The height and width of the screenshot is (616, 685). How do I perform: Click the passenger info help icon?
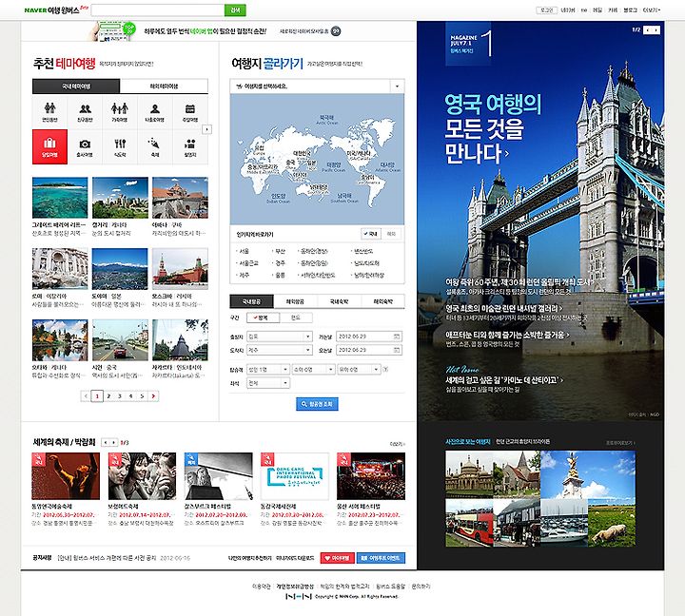[385, 370]
